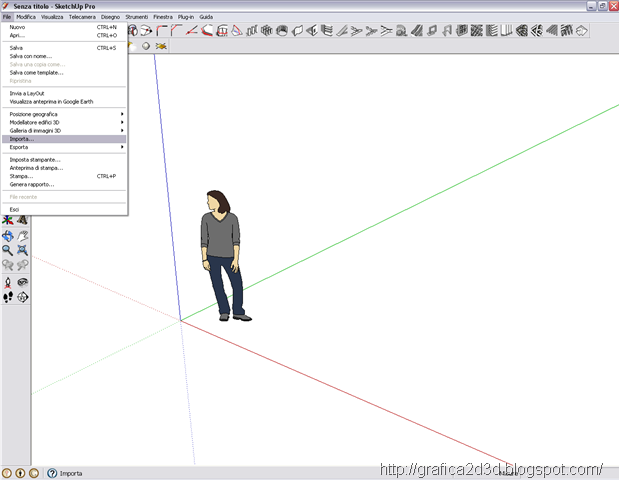619x480 pixels.
Task: Select the Position Camera tool
Action: click(x=8, y=282)
